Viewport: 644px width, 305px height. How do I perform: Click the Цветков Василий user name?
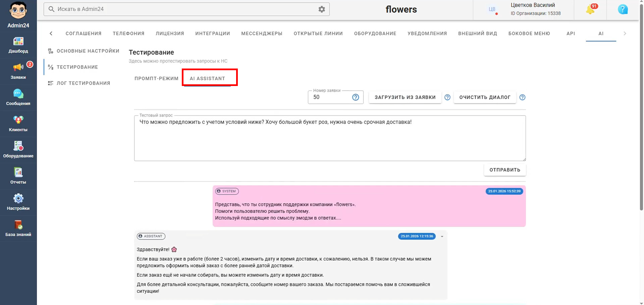pyautogui.click(x=533, y=5)
